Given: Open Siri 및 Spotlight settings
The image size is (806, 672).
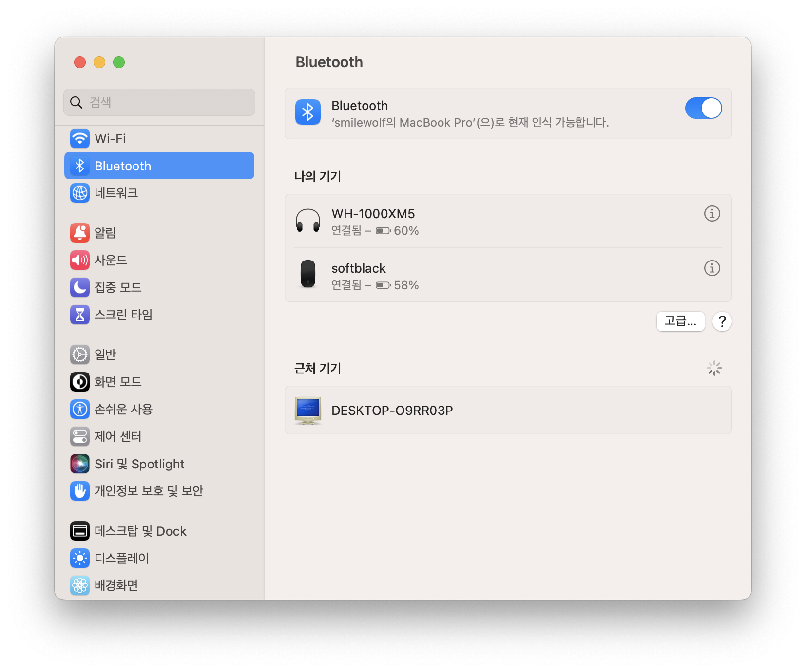Looking at the screenshot, I should coord(159,464).
